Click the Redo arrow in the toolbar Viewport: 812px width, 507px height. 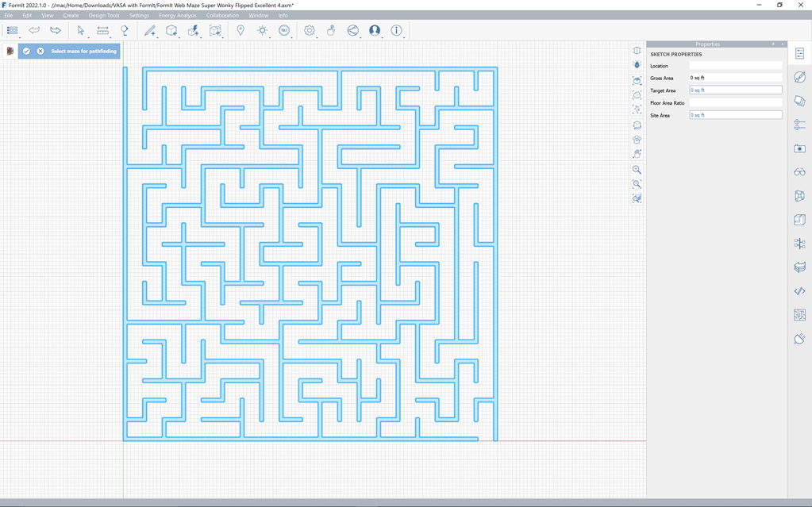coord(56,30)
